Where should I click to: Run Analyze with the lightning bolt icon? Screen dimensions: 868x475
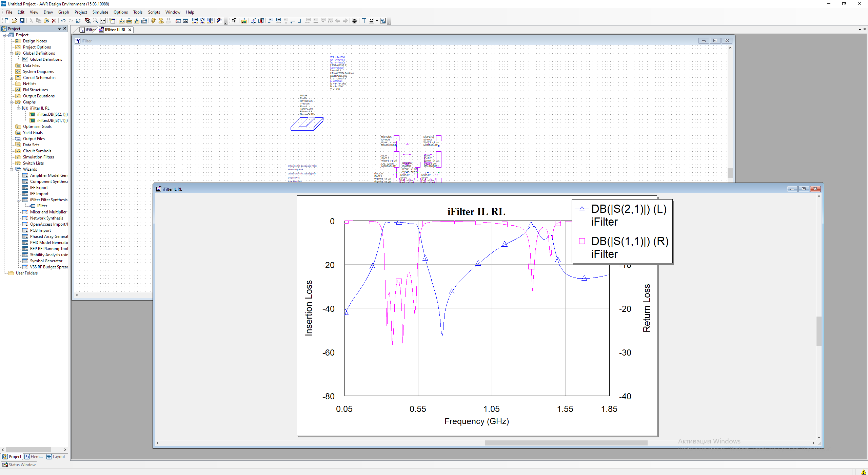(154, 21)
